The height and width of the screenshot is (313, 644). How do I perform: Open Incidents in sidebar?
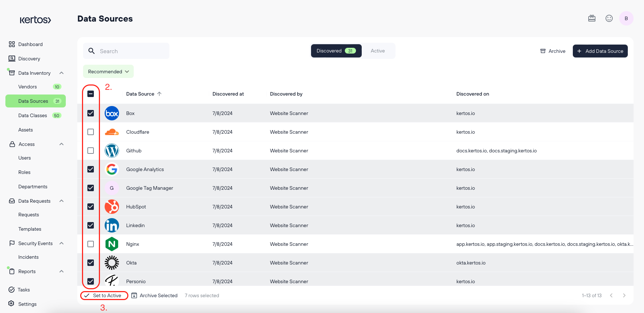pos(28,257)
